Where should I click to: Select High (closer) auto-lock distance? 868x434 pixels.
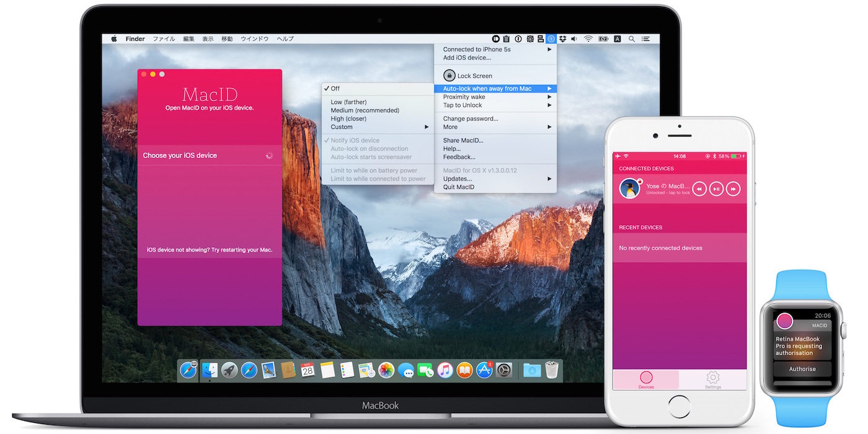378,118
